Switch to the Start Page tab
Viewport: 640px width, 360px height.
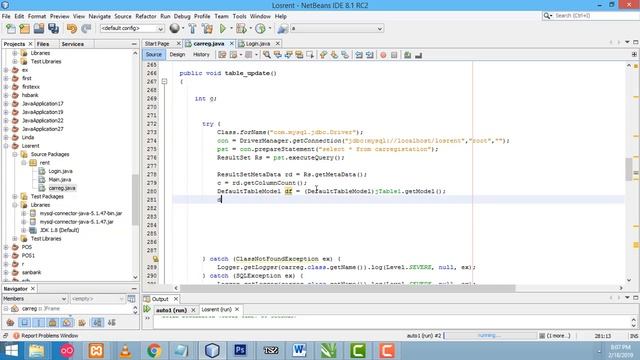click(157, 44)
